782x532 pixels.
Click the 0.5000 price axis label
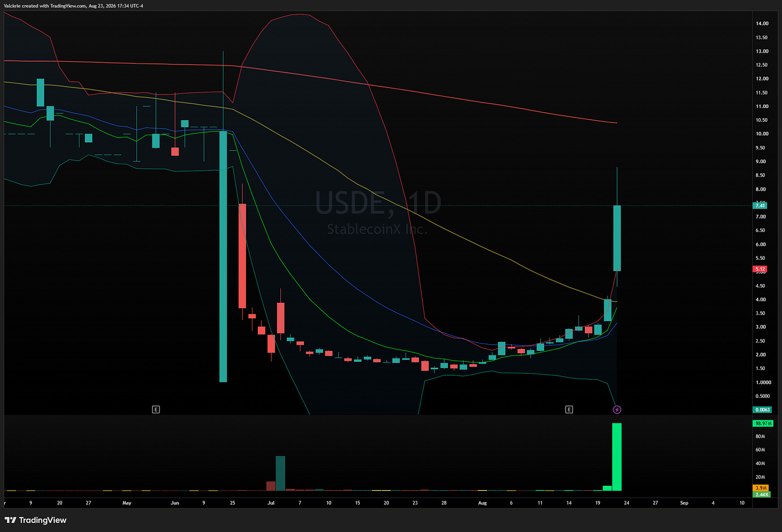tap(763, 396)
